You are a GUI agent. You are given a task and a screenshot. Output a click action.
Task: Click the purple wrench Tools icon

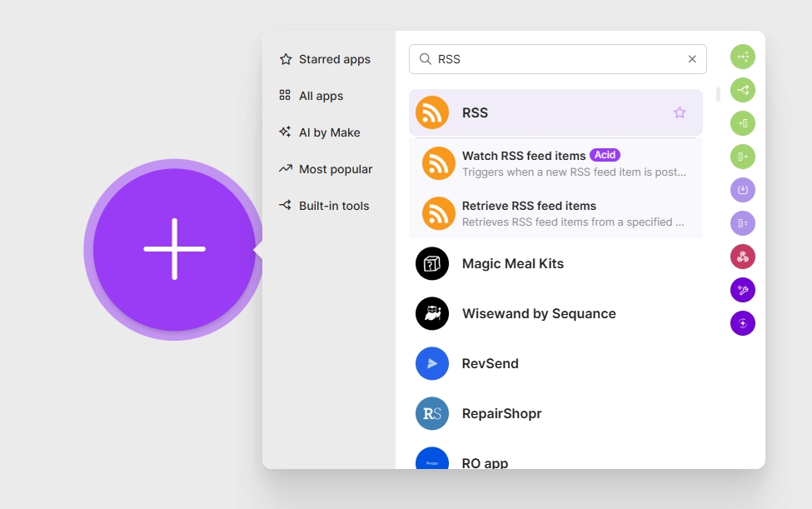(743, 290)
